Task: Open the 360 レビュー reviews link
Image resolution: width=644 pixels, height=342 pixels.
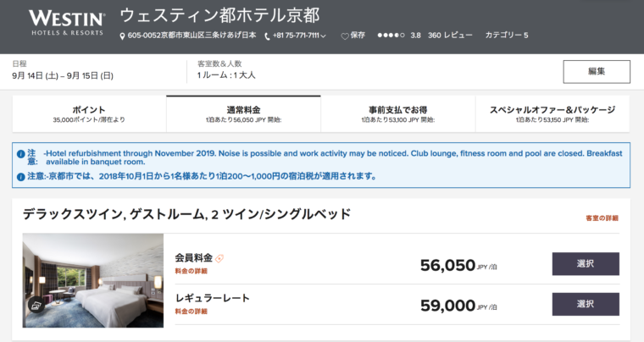Action: click(x=450, y=36)
